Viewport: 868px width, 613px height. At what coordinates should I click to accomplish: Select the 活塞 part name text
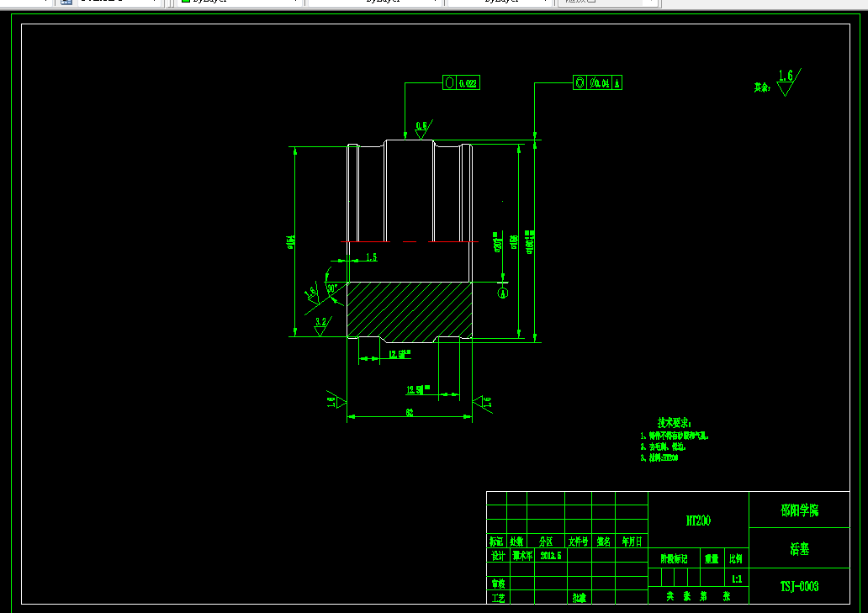[x=799, y=549]
